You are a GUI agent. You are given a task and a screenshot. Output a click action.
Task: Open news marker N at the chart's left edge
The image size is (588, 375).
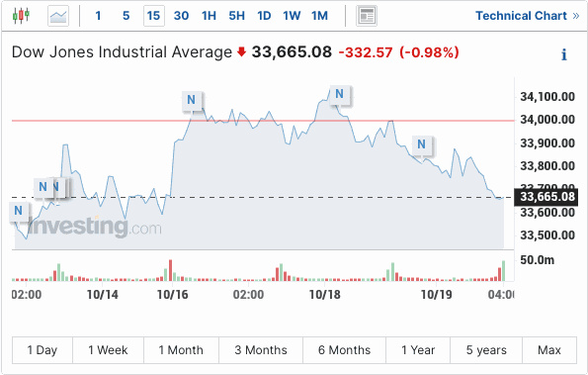(18, 211)
